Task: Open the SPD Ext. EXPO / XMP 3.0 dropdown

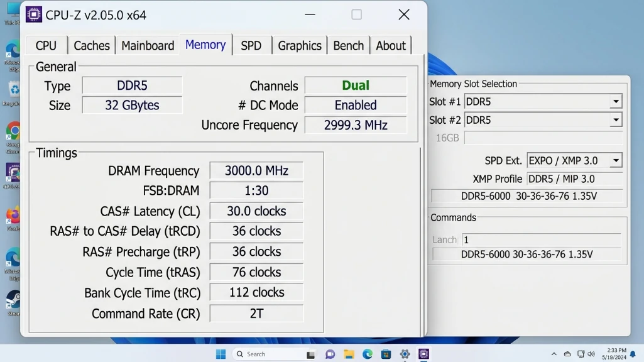Action: [x=574, y=160]
